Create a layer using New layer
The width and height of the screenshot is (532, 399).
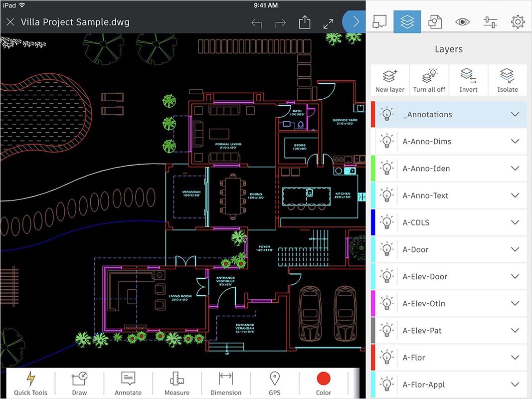point(389,79)
